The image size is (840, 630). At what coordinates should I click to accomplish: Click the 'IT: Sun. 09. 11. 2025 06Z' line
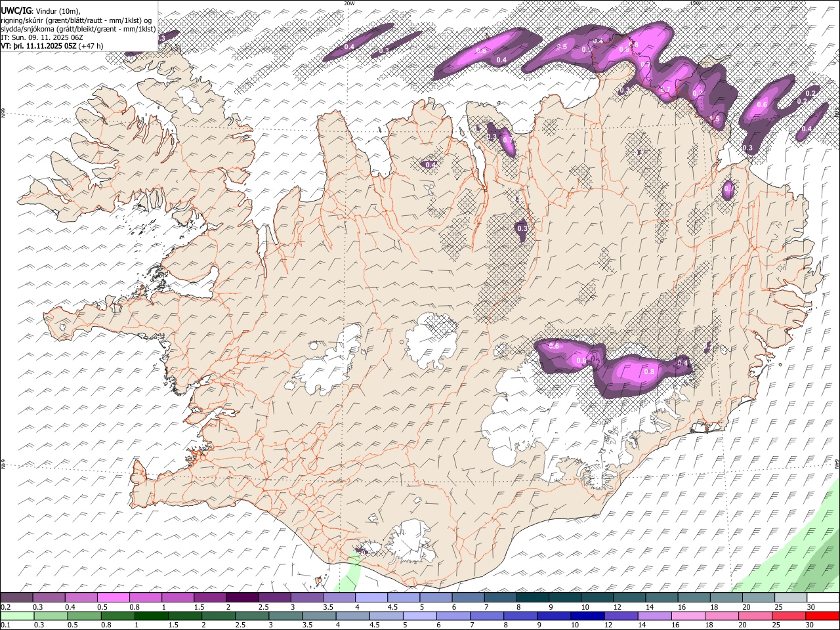coord(42,37)
